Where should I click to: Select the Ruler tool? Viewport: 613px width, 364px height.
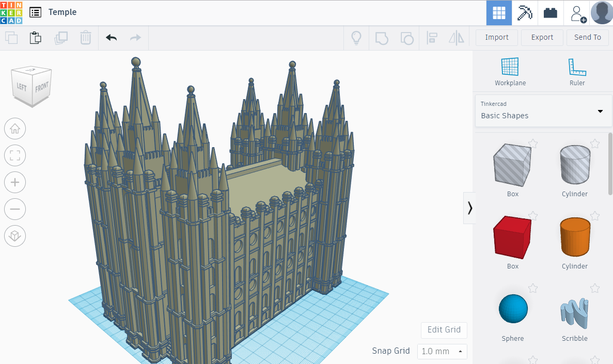[577, 71]
